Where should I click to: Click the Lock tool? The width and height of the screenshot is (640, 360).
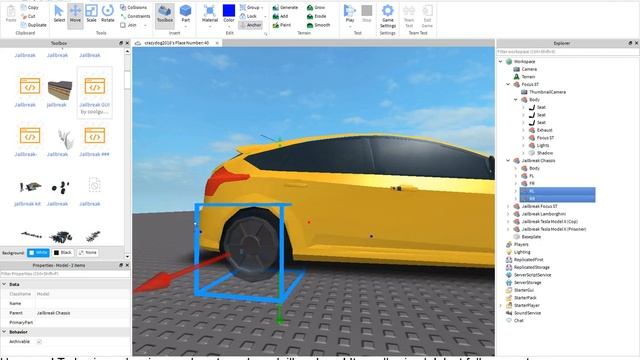[249, 16]
